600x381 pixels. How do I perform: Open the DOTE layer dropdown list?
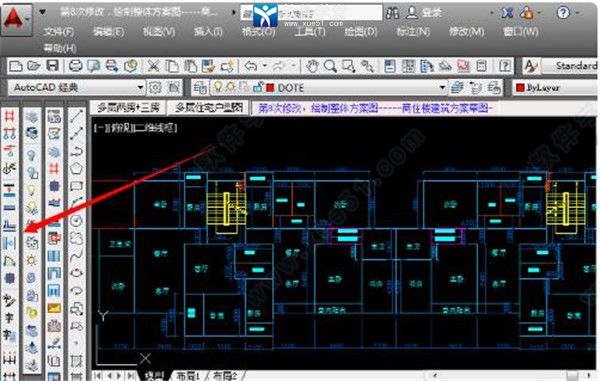442,88
